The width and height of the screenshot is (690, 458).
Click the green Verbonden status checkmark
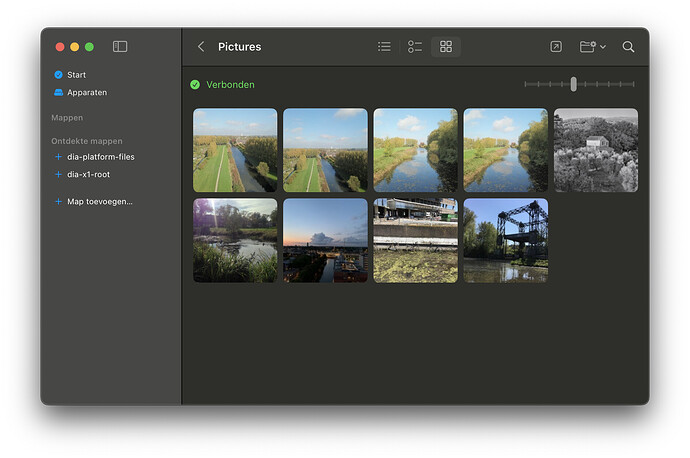[195, 85]
